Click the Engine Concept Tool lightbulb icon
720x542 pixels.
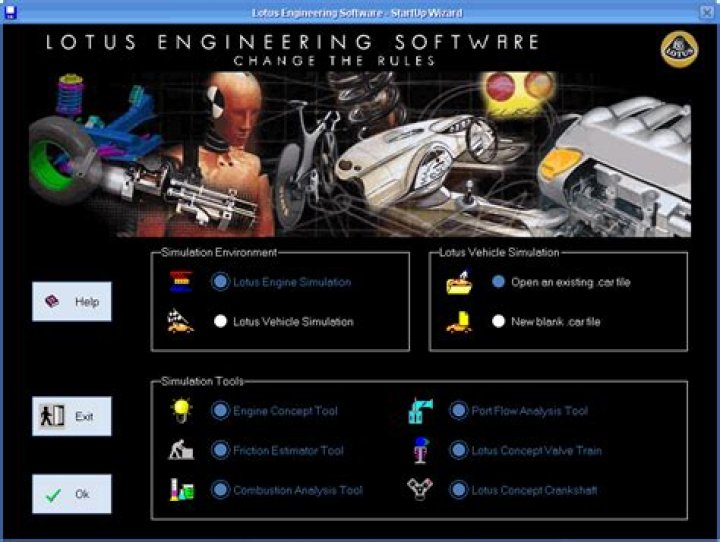[181, 411]
